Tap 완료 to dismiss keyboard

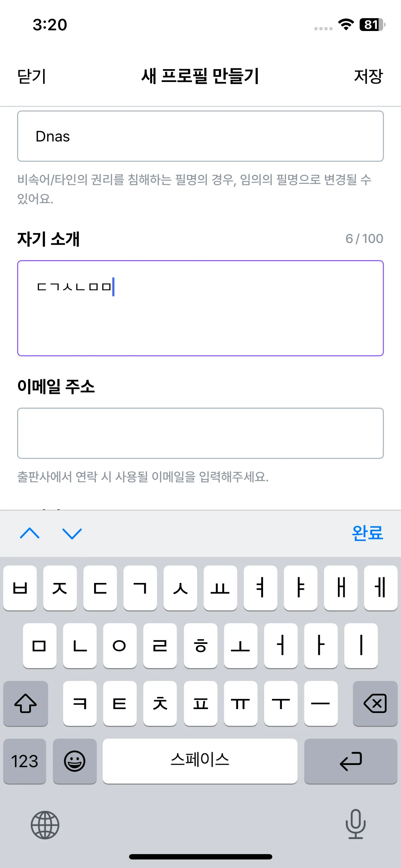(367, 533)
